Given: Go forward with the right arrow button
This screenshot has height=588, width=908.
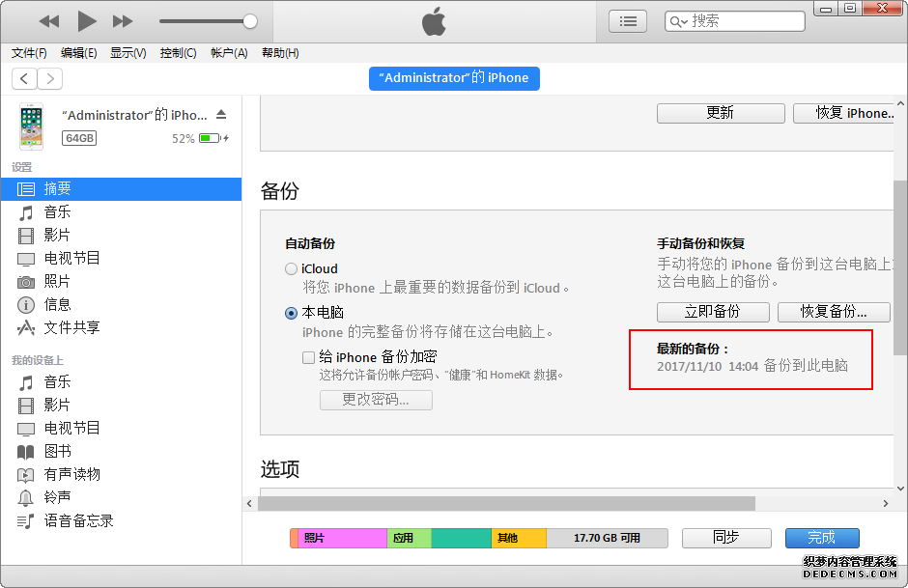Looking at the screenshot, I should [x=50, y=78].
